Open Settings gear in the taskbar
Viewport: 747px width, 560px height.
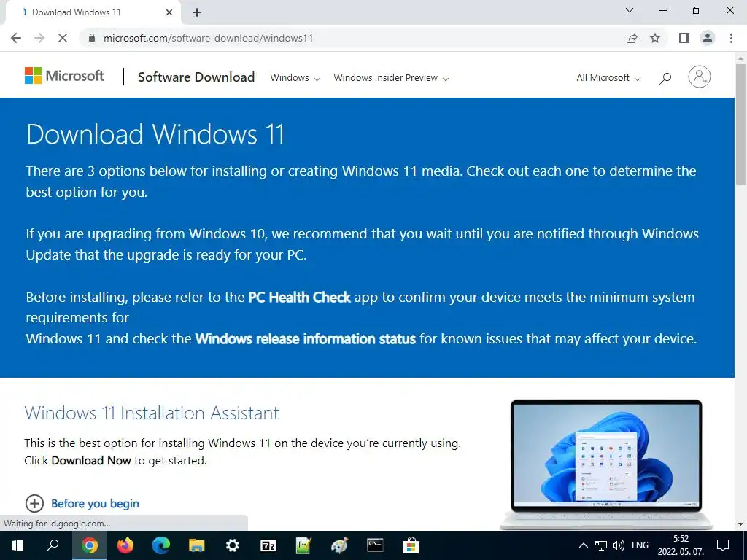pos(233,545)
